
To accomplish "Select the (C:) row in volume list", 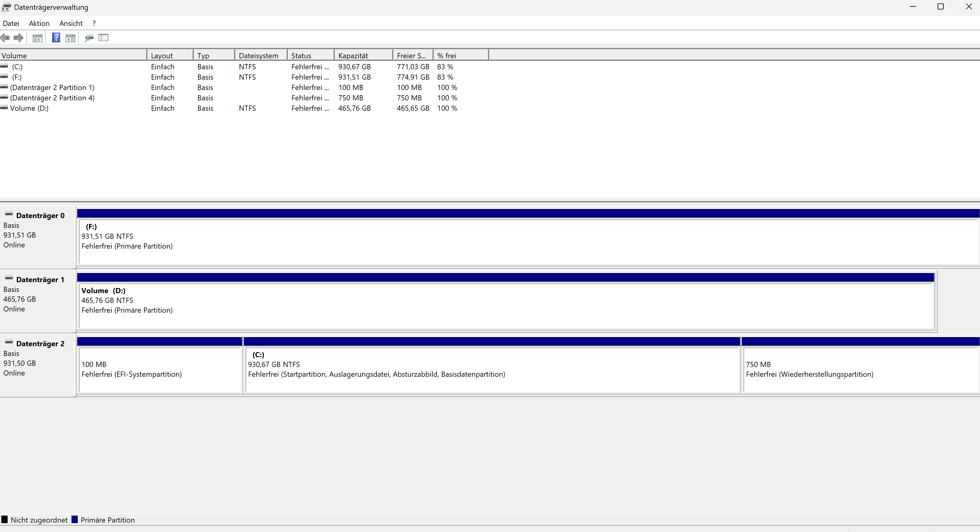I will [17, 66].
